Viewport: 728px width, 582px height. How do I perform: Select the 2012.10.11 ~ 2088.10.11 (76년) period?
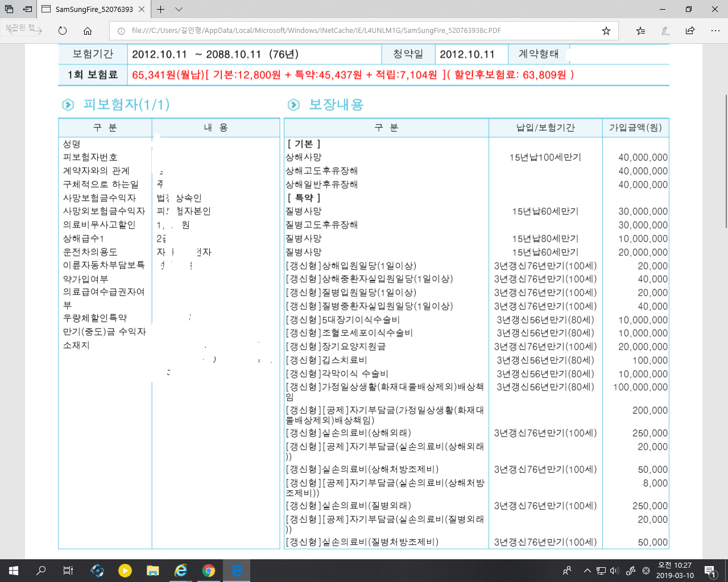215,55
